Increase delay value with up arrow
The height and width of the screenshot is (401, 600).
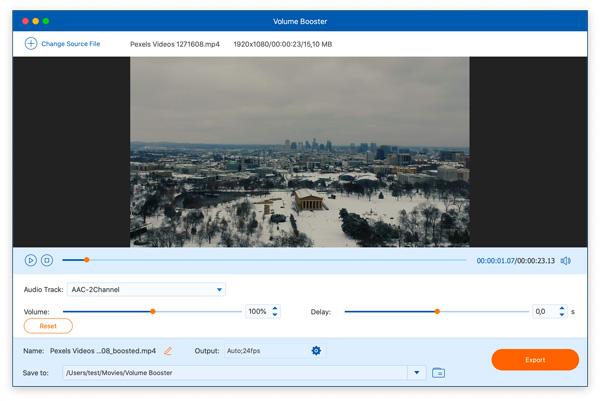point(562,308)
